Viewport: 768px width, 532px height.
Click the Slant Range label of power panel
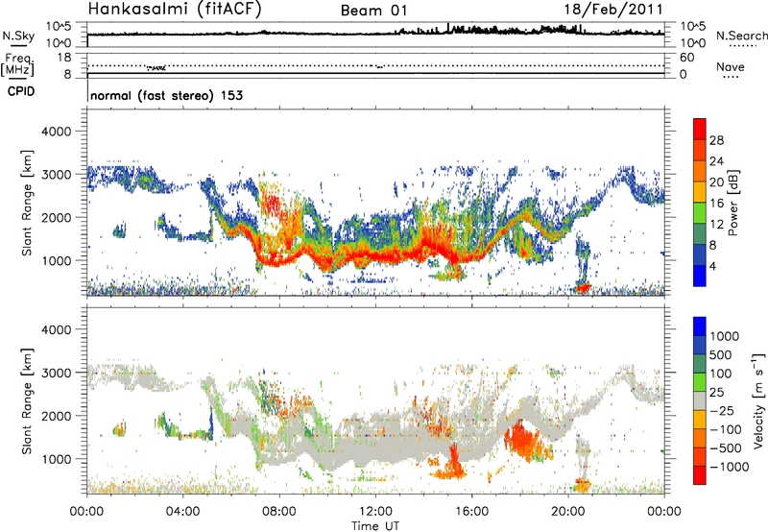point(27,203)
